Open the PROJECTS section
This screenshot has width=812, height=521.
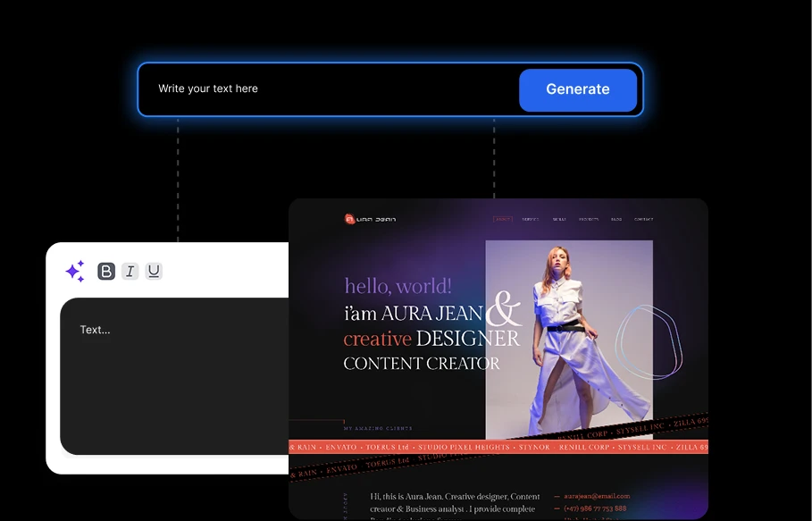coord(589,219)
